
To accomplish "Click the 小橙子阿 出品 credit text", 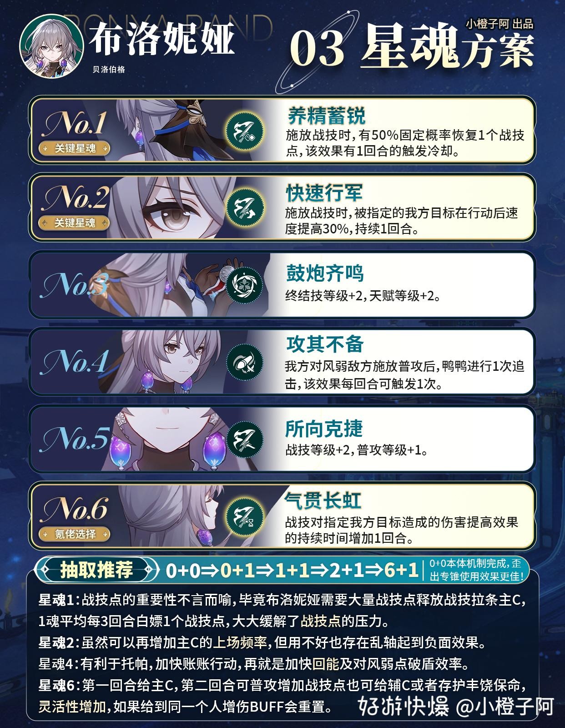I will 499,24.
